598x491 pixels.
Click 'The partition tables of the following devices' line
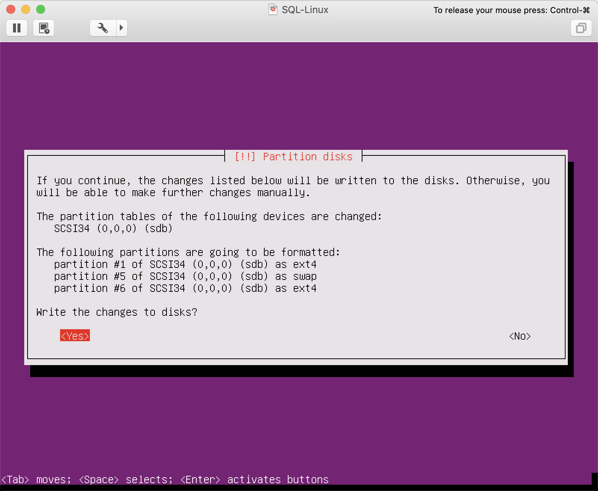pos(209,216)
